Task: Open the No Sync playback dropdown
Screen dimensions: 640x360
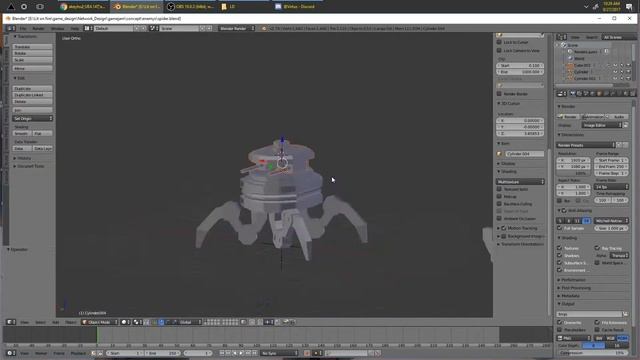Action: coord(280,353)
